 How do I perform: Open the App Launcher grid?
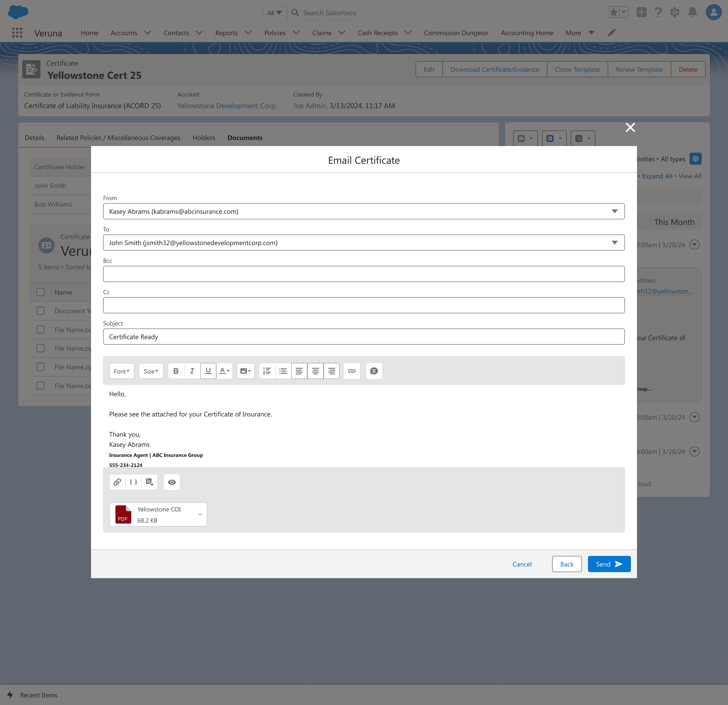pyautogui.click(x=17, y=33)
